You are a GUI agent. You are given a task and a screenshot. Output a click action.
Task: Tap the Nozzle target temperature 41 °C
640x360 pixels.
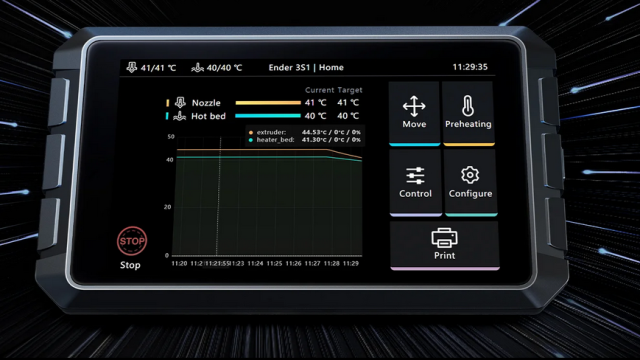click(348, 103)
